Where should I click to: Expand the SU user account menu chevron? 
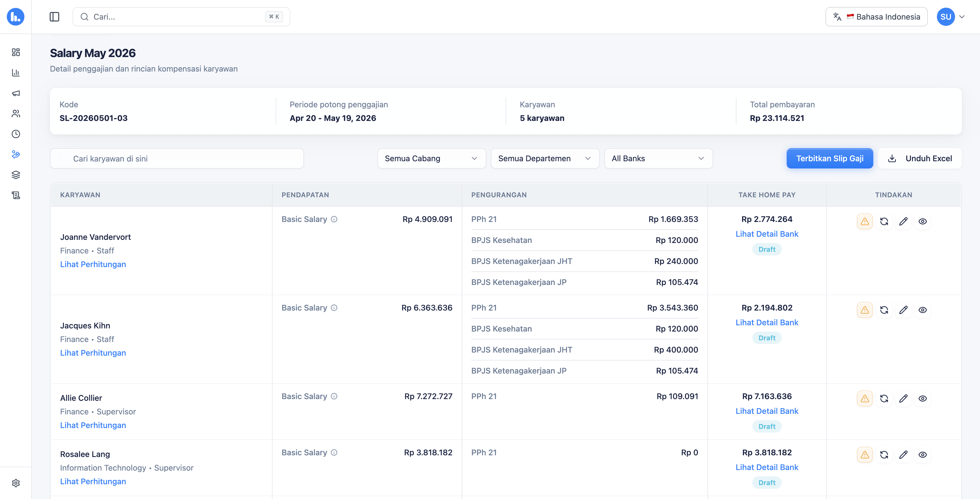[962, 17]
